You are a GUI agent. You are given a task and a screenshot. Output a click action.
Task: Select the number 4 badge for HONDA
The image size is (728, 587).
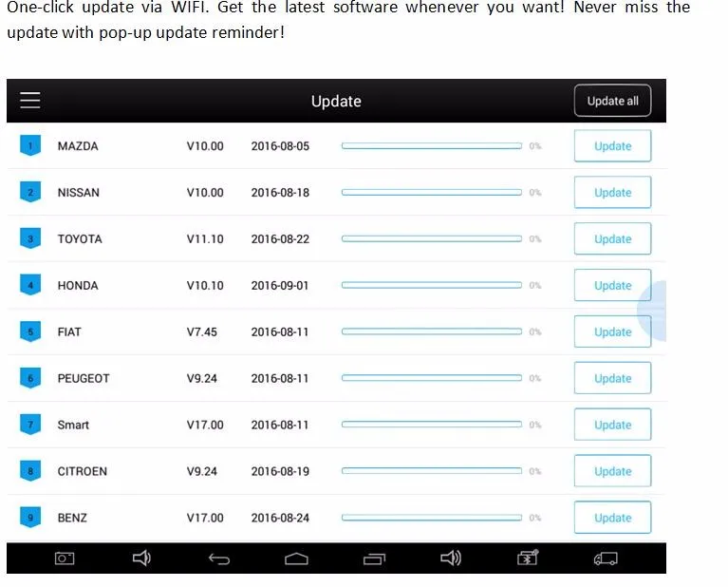(x=30, y=285)
